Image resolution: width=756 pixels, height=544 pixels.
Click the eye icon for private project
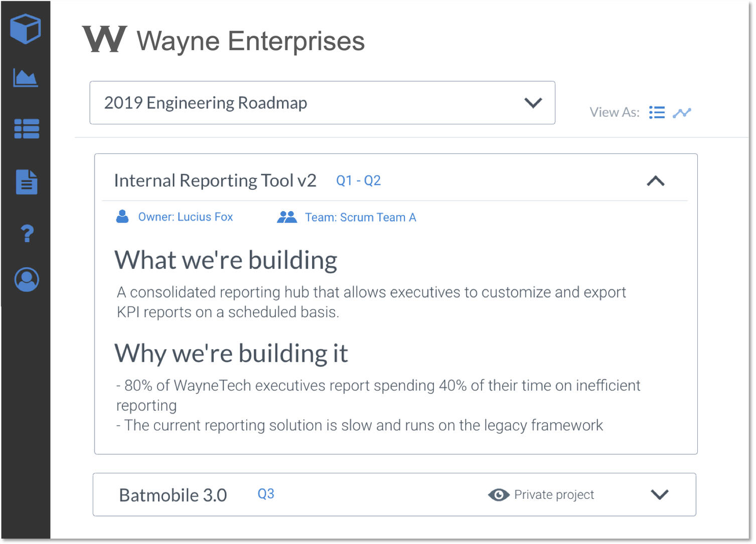(x=499, y=495)
